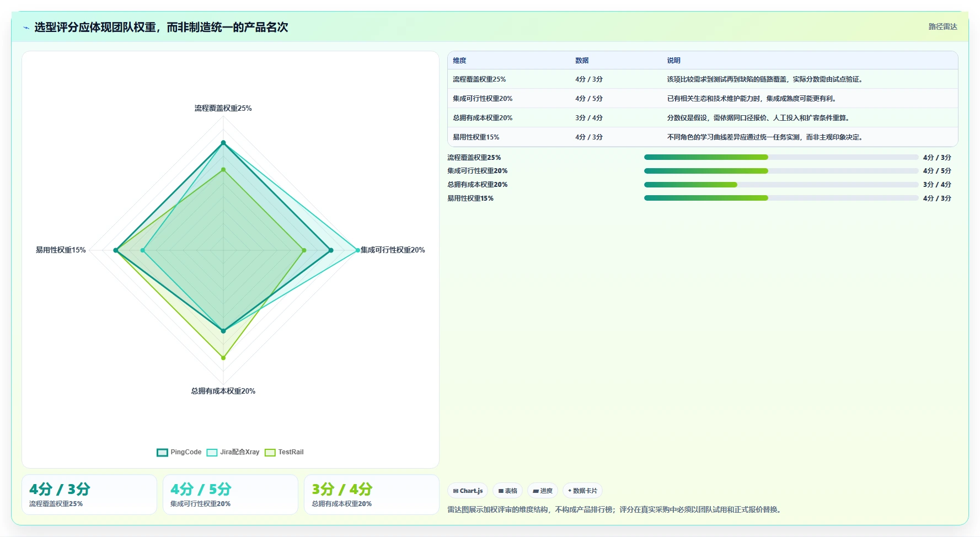Click the 总拥有成本权重20% label beside the progress bars
The width and height of the screenshot is (980, 537).
478,185
